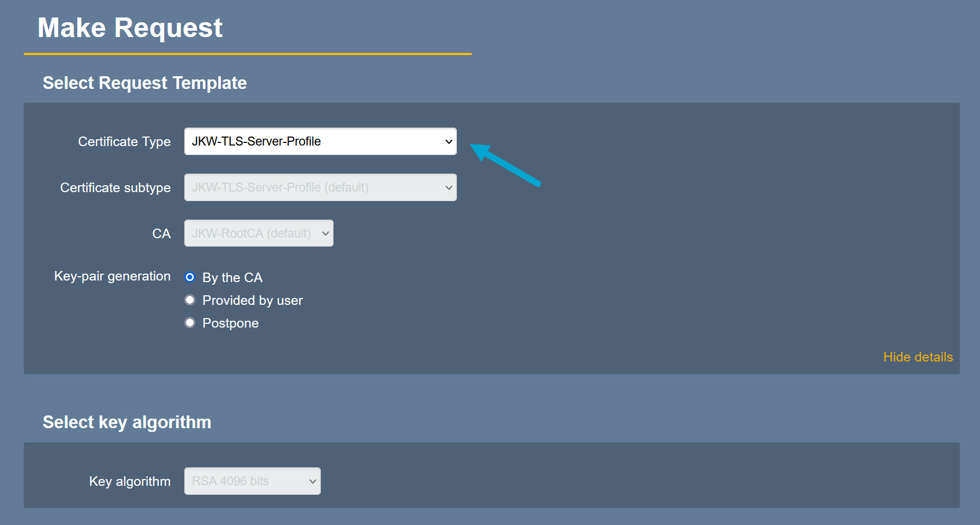Click the 'Make Request' page title
The height and width of the screenshot is (525, 980).
[x=130, y=28]
